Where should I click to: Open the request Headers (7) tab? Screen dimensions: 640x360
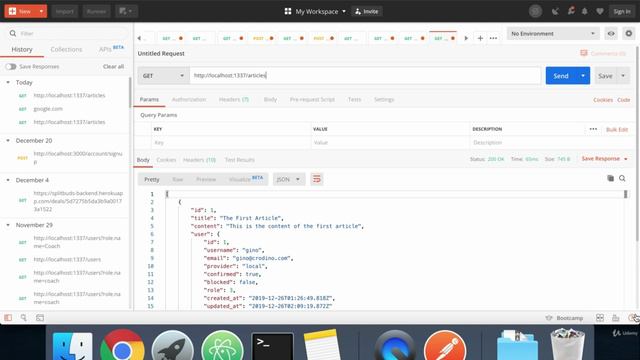[x=234, y=100]
